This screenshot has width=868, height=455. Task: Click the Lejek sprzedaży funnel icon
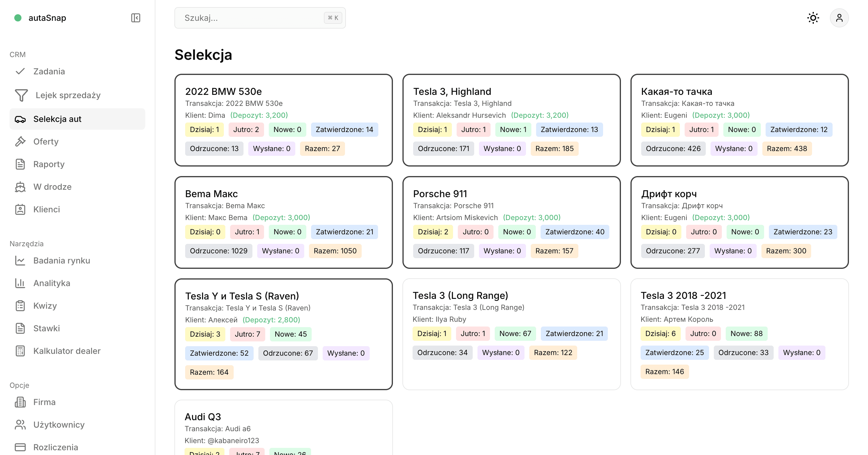click(21, 95)
